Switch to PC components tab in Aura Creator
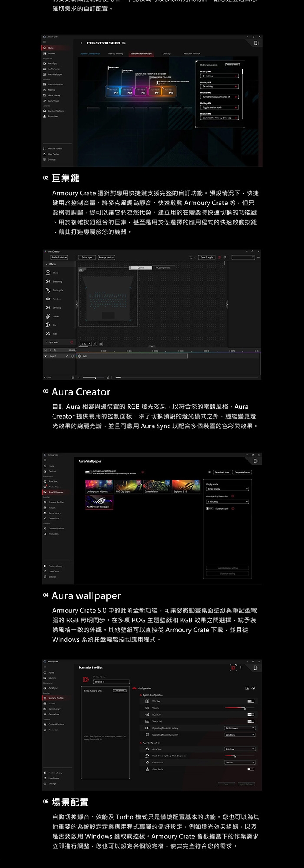This screenshot has width=304, height=868. 163,268
